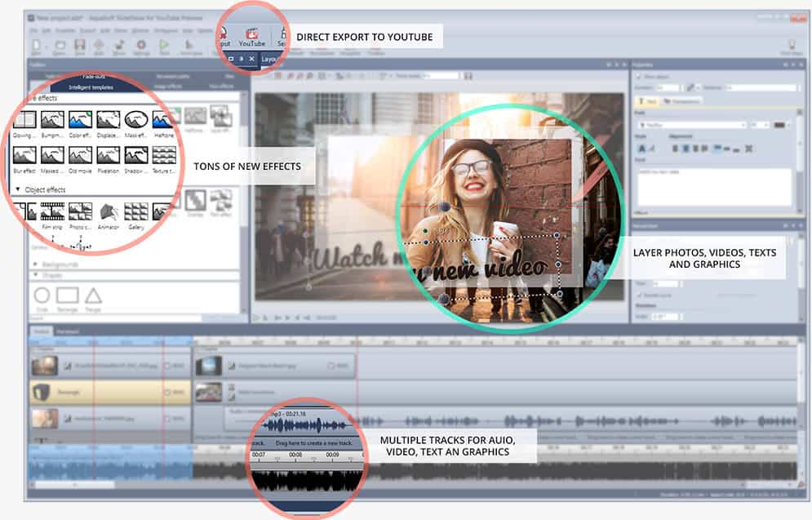Click the timeline ruler at 00:08

pos(295,454)
